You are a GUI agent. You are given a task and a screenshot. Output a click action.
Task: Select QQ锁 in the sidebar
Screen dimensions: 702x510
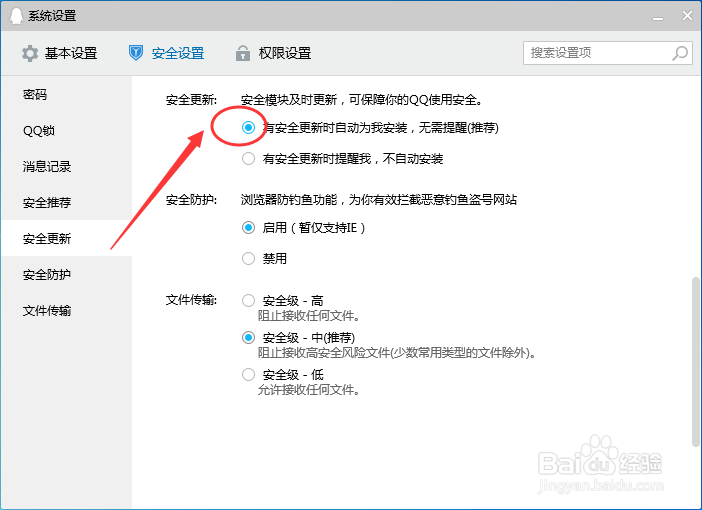(x=66, y=131)
